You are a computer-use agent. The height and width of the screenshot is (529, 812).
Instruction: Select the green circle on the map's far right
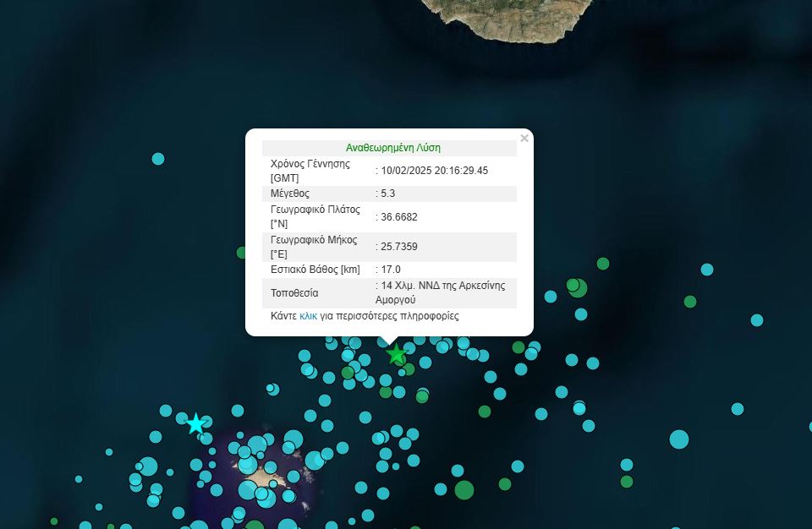[x=690, y=301]
